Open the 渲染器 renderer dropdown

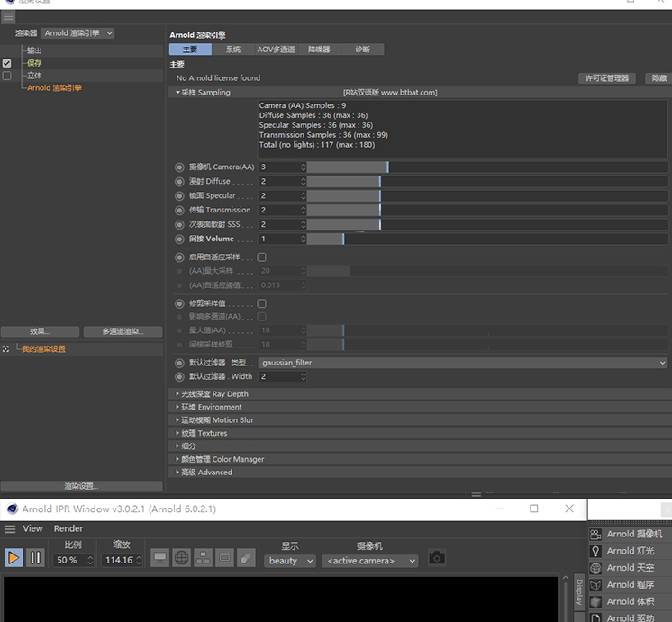click(78, 33)
